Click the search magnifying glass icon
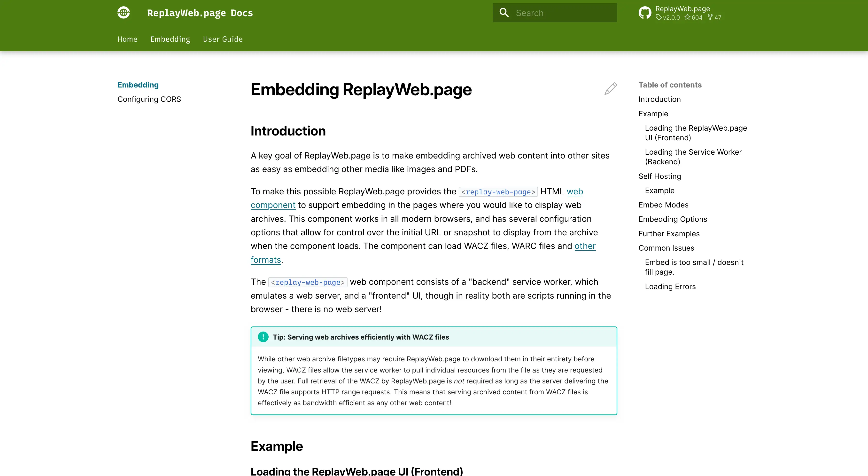This screenshot has width=868, height=476. point(504,12)
